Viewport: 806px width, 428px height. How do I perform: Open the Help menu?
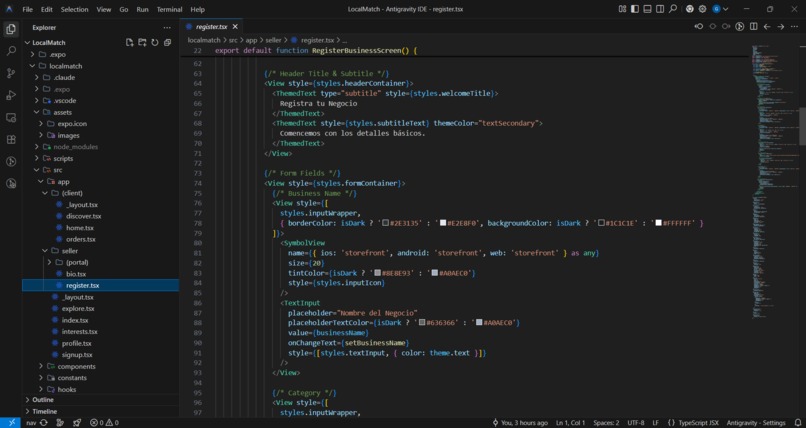197,9
